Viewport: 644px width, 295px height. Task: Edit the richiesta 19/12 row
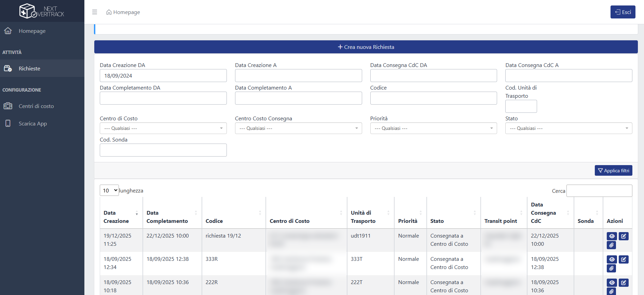pyautogui.click(x=624, y=236)
